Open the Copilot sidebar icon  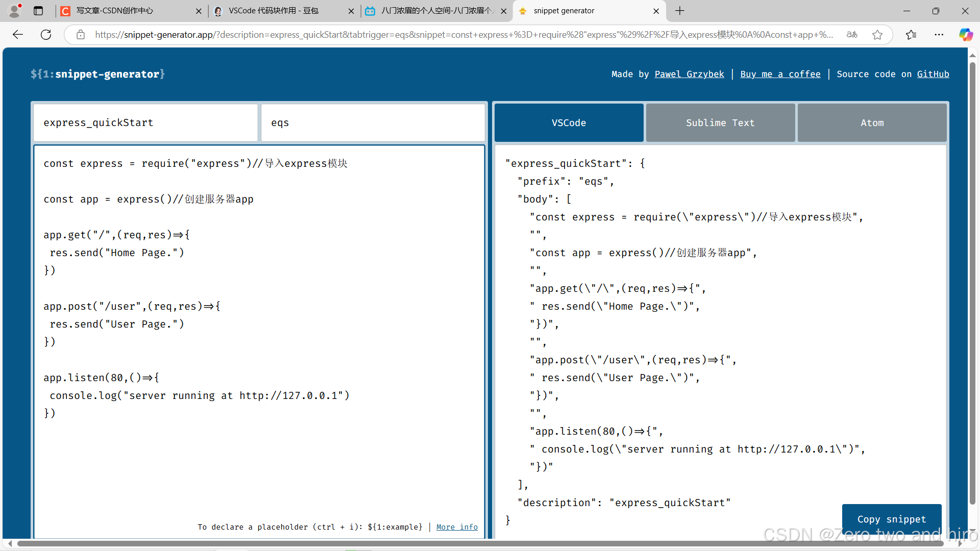point(965,35)
